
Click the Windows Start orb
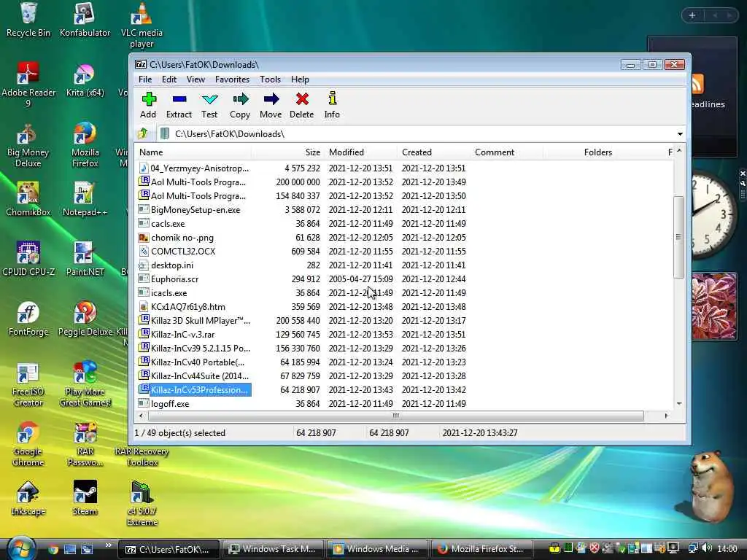click(20, 548)
